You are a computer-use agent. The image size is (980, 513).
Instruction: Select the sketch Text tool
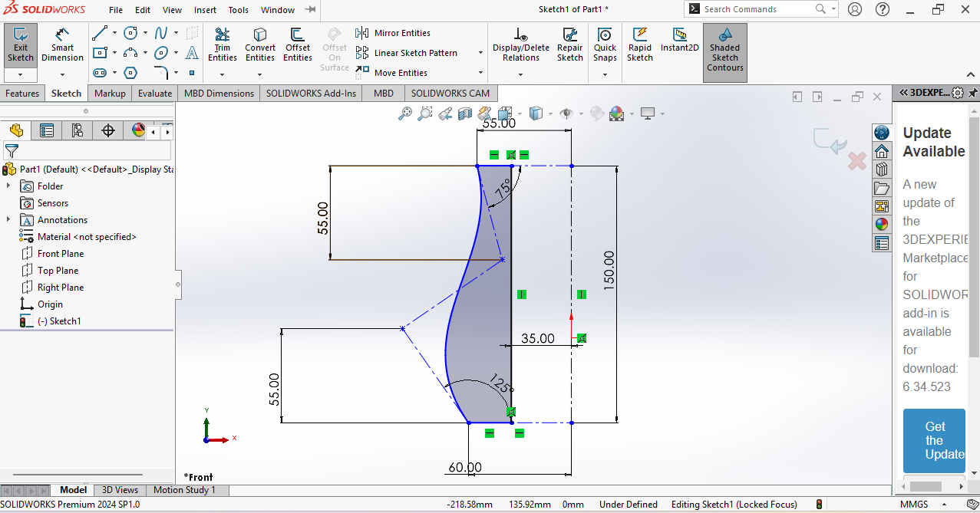click(x=192, y=53)
